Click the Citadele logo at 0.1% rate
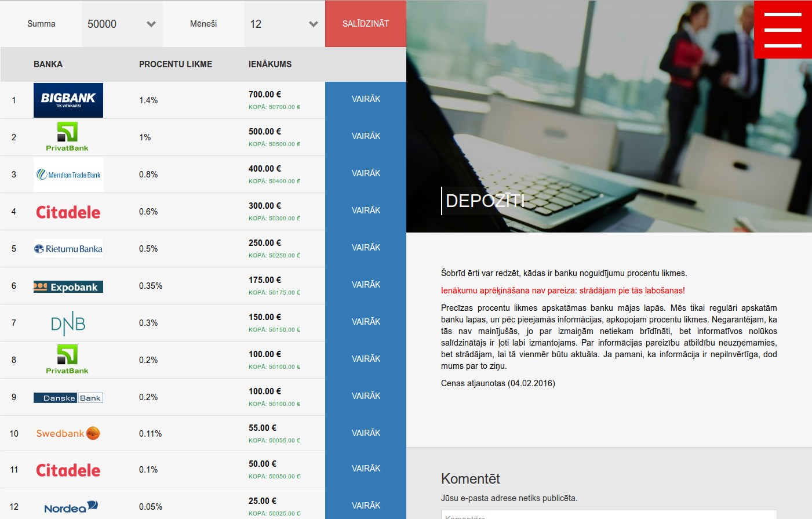 [x=68, y=470]
